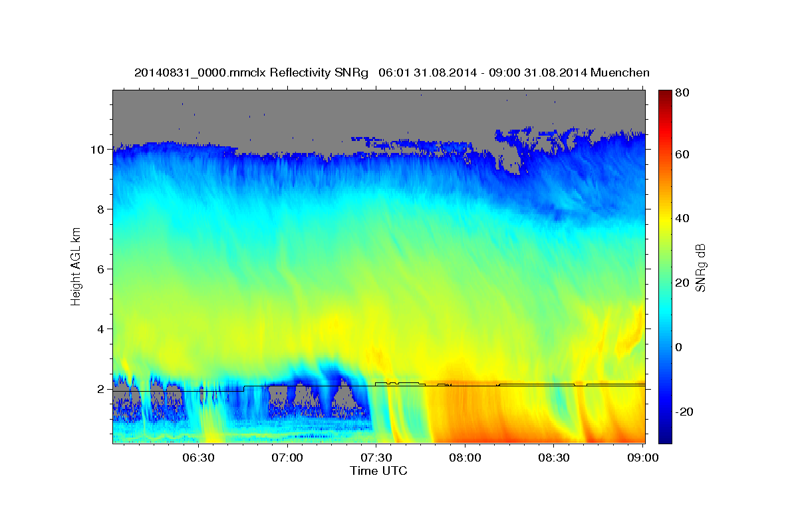This screenshot has width=798, height=532.
Task: Click the "SNRg dB" colorbar label
Action: pos(700,267)
